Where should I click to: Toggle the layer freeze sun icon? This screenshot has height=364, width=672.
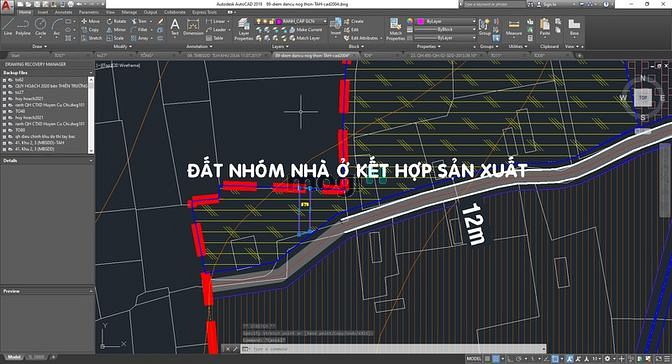tap(265, 21)
